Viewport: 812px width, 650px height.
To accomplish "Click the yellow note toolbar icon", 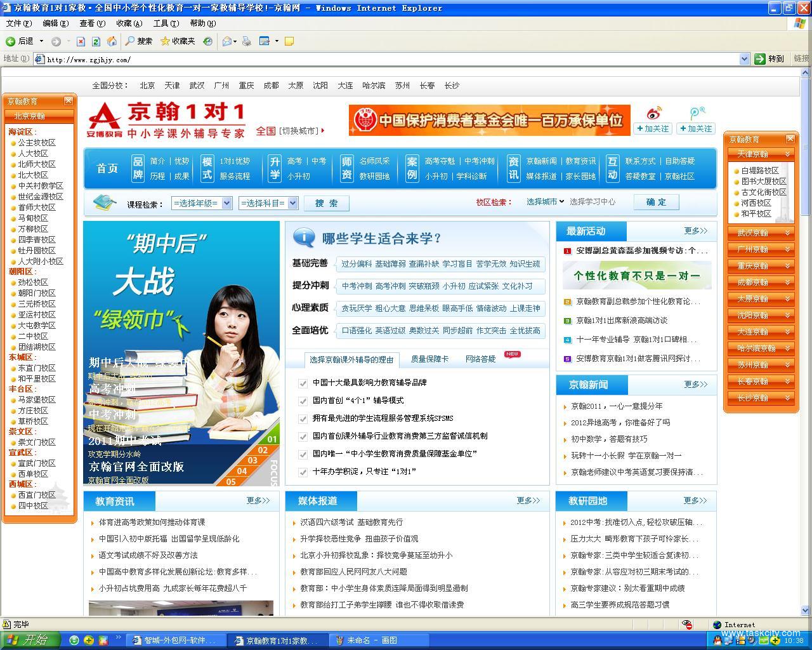I will (289, 41).
